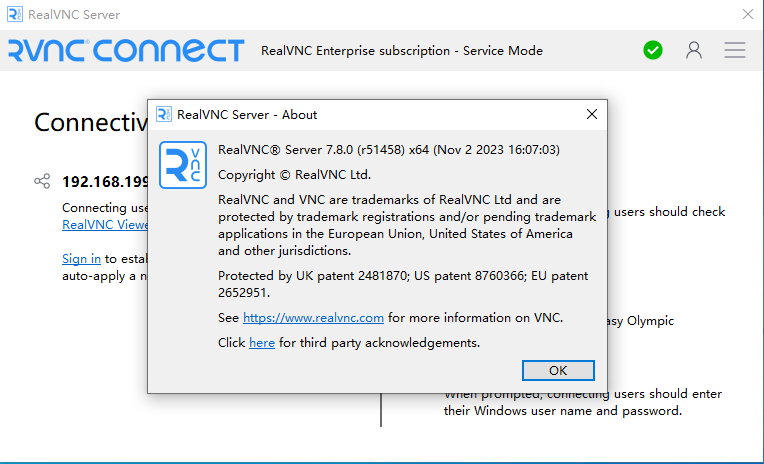Close the RealVNC Server main window
The width and height of the screenshot is (764, 464).
click(747, 14)
